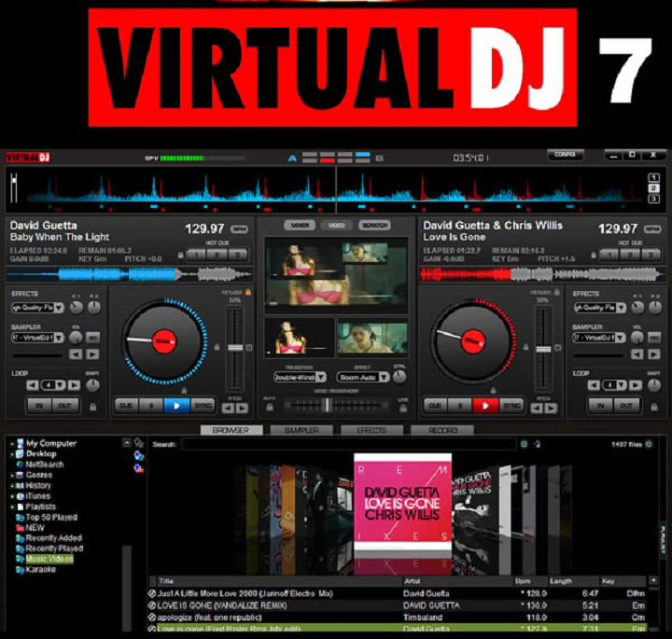
Task: Select the Love Is Gone album cover
Action: click(402, 502)
